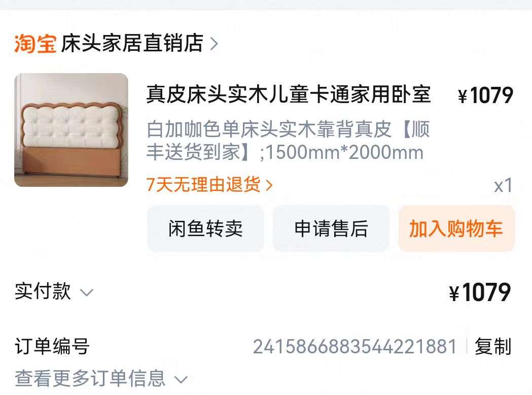Tap the x1 quantity indicator
The image size is (532, 395).
[x=503, y=185]
